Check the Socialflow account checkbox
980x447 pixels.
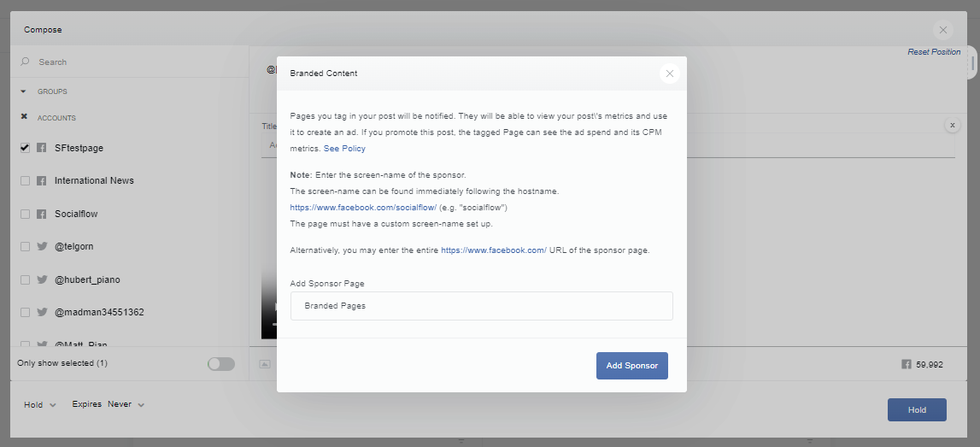click(x=25, y=214)
